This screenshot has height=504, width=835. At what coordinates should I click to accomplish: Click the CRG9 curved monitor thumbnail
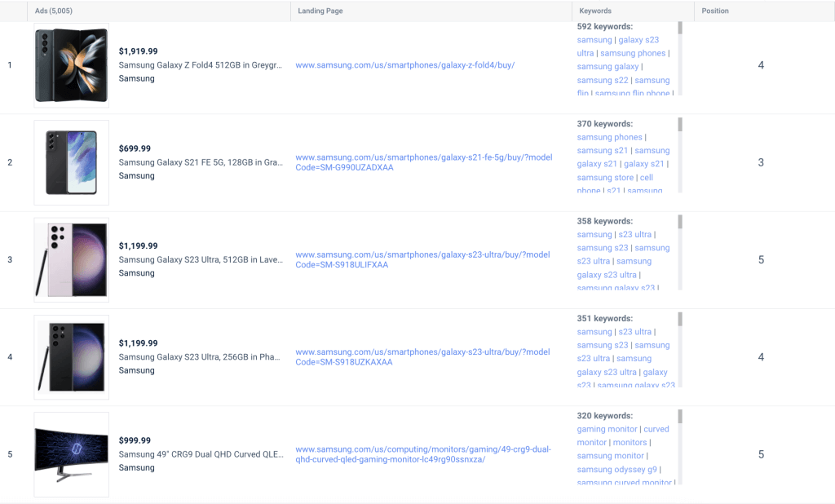pos(71,454)
